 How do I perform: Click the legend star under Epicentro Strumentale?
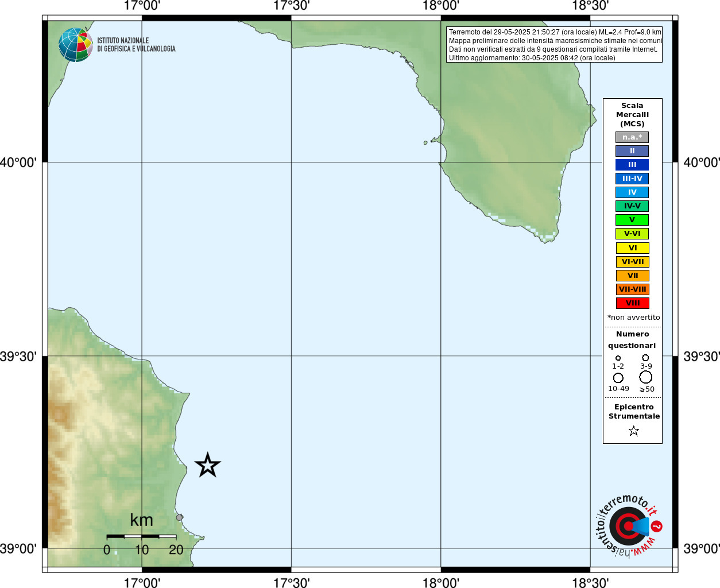(x=634, y=431)
